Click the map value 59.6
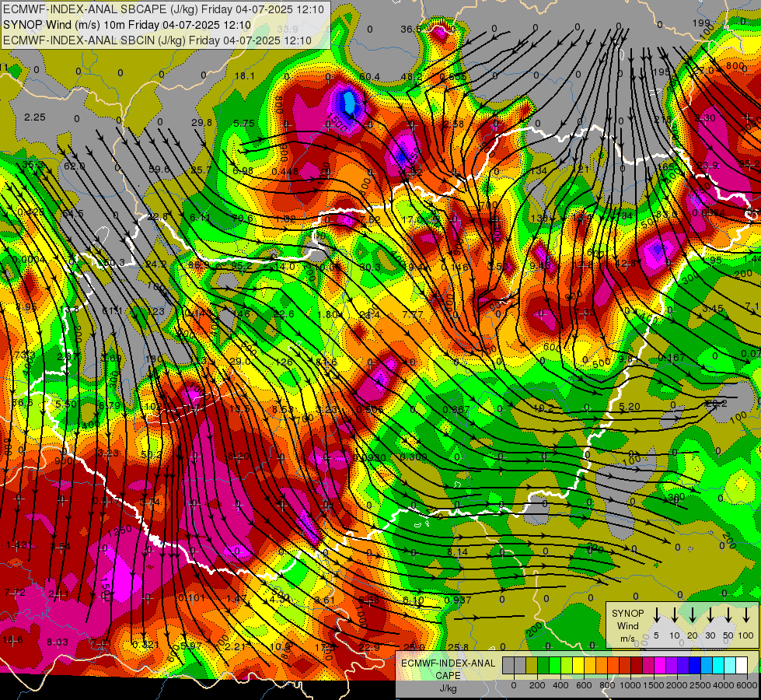The width and height of the screenshot is (761, 700). click(159, 169)
